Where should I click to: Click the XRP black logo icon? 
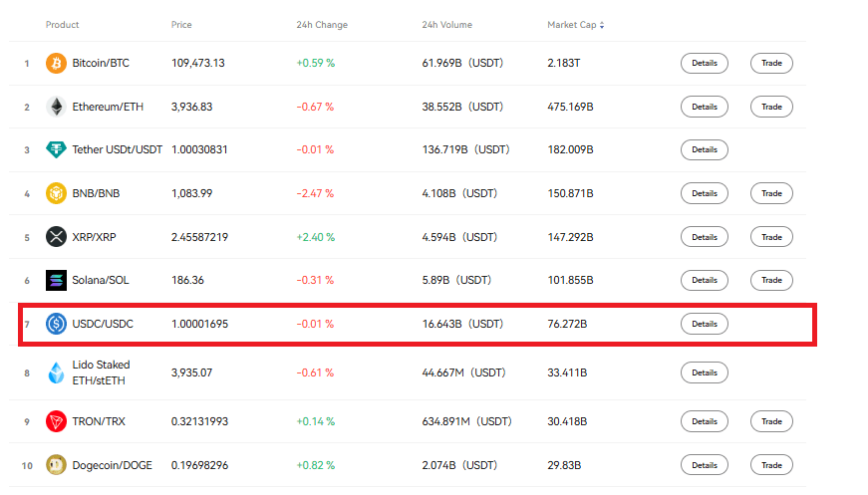tap(56, 237)
